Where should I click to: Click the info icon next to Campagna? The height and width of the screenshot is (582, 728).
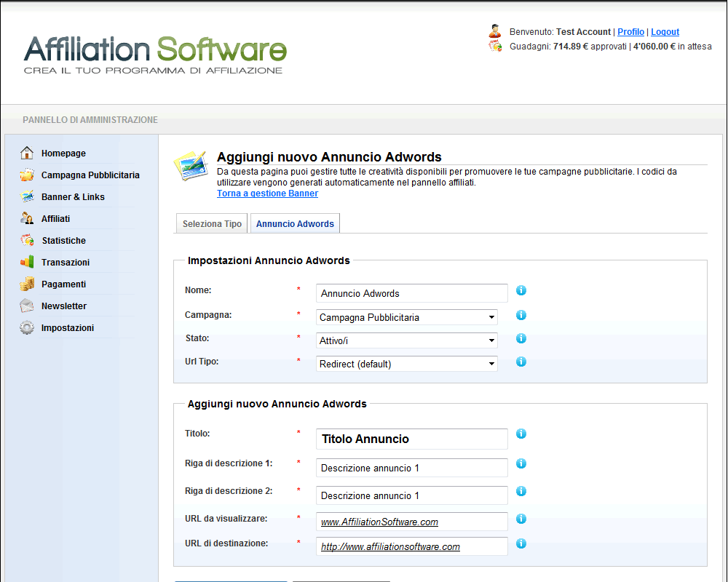521,315
